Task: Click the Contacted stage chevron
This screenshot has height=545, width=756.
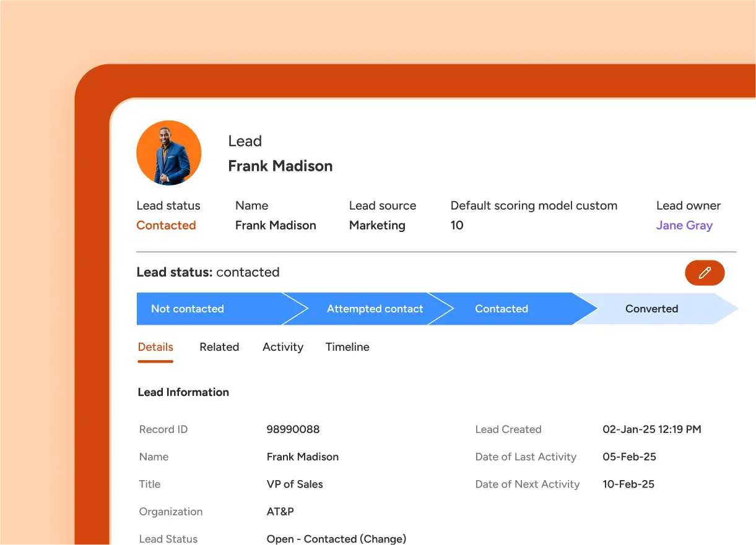Action: (x=502, y=309)
